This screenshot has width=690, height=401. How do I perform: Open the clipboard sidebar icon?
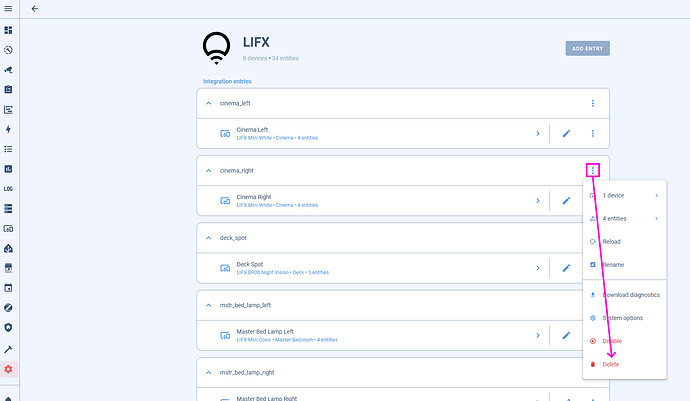[x=8, y=89]
